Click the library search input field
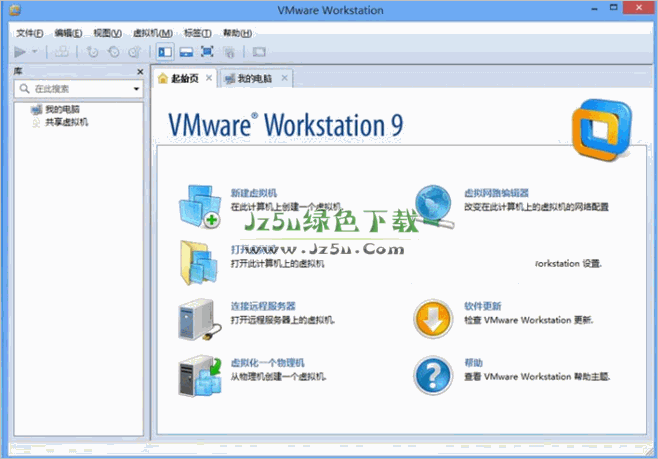Screen dimensions: 658x459 pyautogui.click(x=78, y=89)
